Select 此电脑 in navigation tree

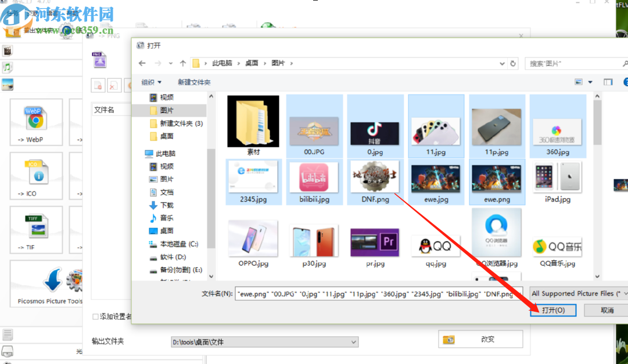pyautogui.click(x=160, y=153)
